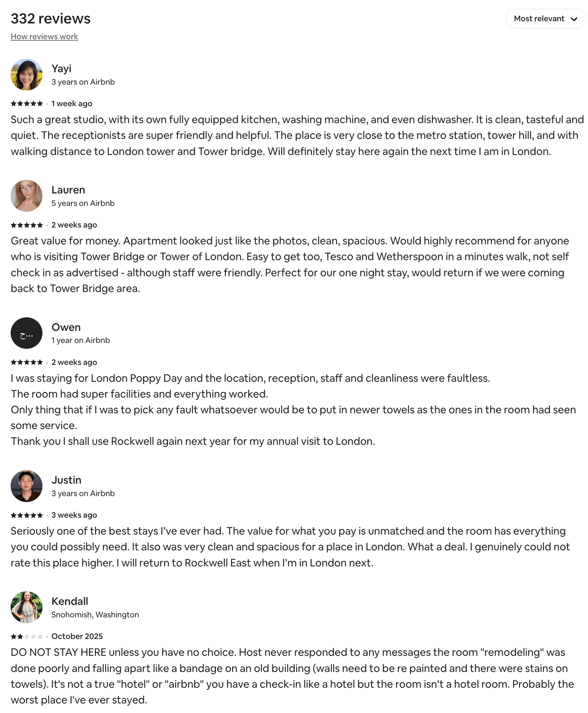
Task: View Lauren's avatar picture
Action: (x=26, y=196)
